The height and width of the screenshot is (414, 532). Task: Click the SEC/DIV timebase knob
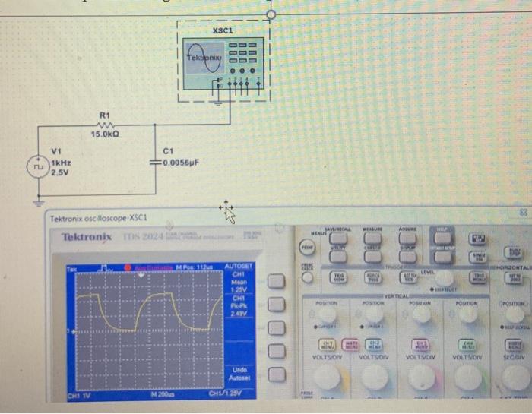click(x=515, y=377)
